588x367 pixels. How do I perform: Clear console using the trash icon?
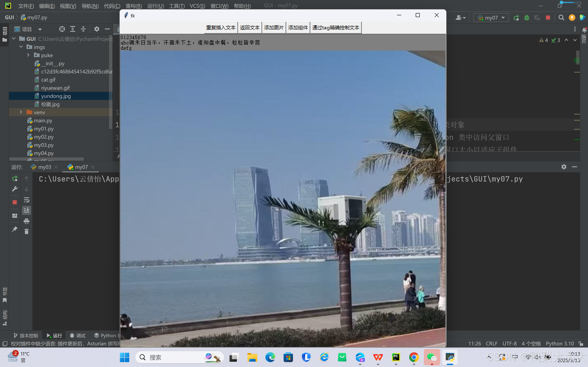pos(27,232)
